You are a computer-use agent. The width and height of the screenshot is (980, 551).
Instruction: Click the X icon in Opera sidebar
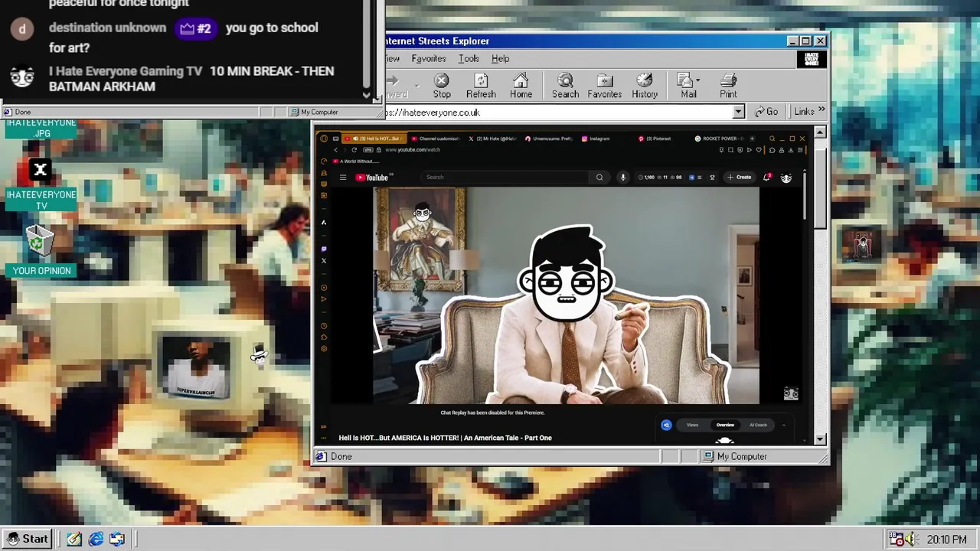pyautogui.click(x=323, y=261)
